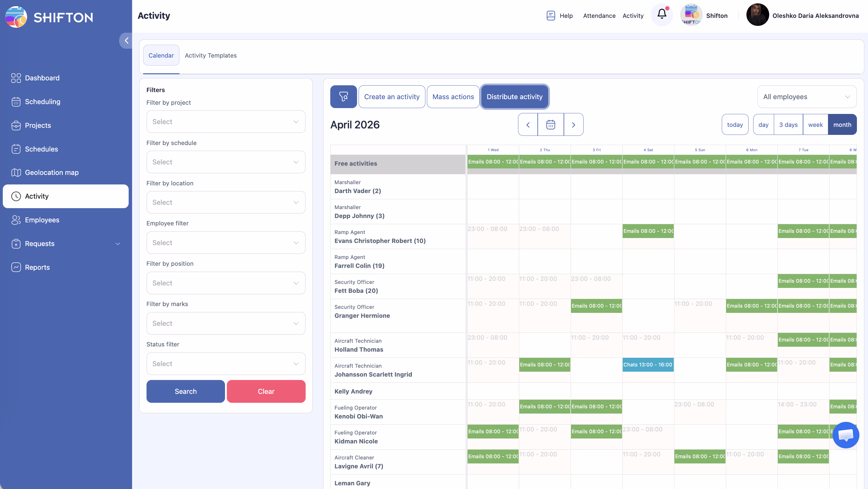Image resolution: width=868 pixels, height=489 pixels.
Task: Collapse the sidebar with chevron button
Action: (x=127, y=41)
